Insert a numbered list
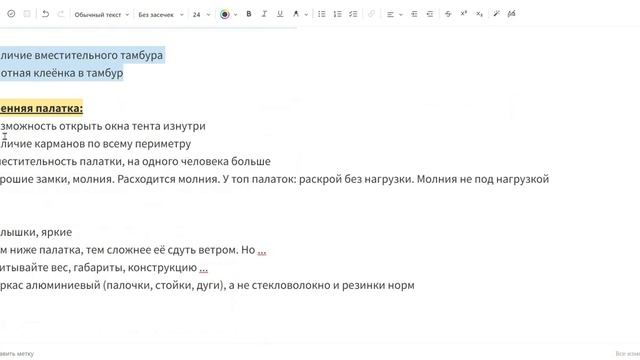 tap(338, 14)
